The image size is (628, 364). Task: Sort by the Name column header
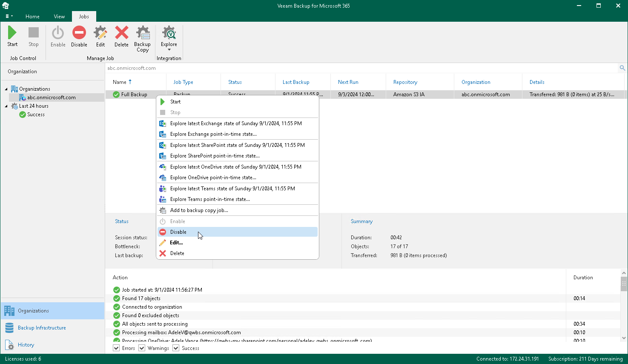pos(136,82)
